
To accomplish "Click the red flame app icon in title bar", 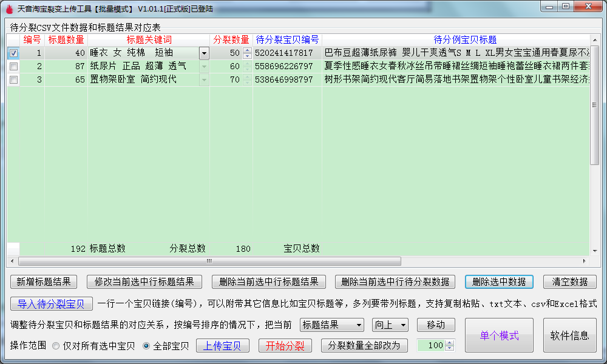I will (x=8, y=9).
